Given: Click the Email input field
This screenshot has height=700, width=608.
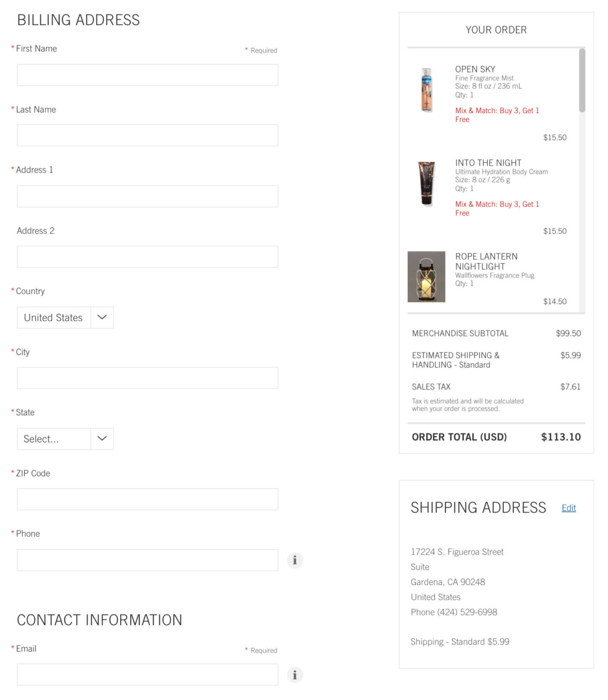Looking at the screenshot, I should [x=147, y=674].
